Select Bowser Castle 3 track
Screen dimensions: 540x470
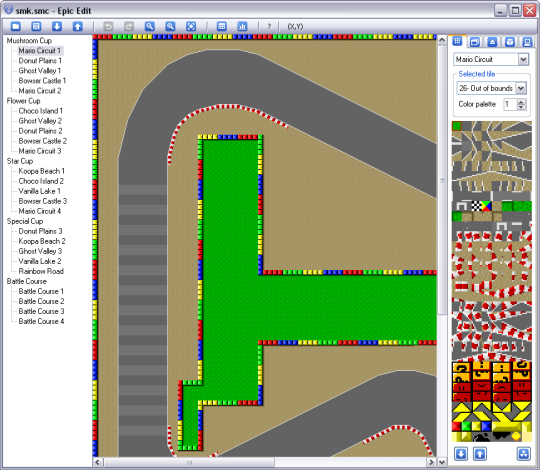tap(43, 201)
